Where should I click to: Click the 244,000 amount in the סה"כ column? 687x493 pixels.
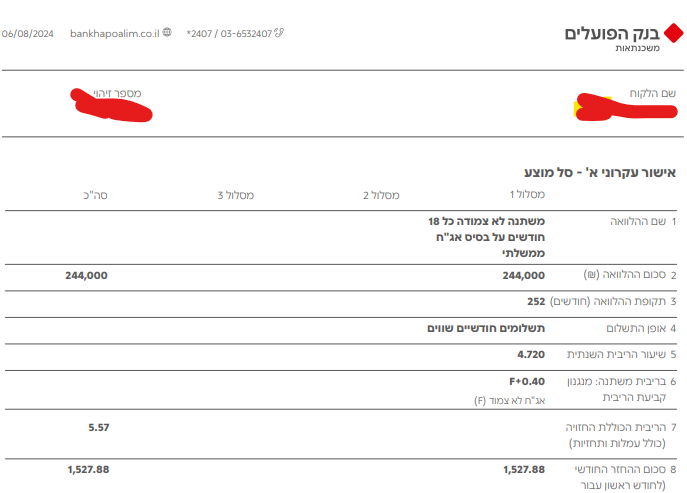pos(87,275)
